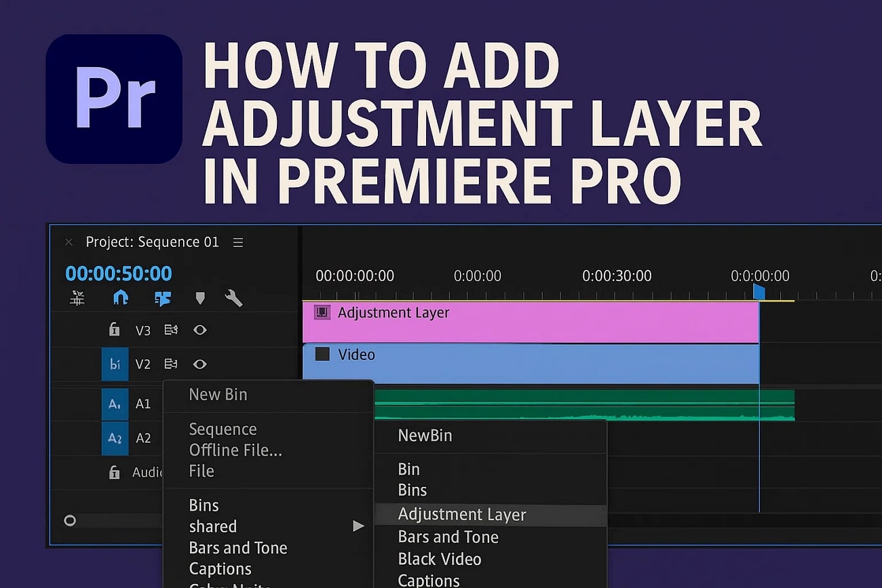Screen dimensions: 882x588
Task: Select Adjustment Layer from the new item menu
Action: point(461,514)
